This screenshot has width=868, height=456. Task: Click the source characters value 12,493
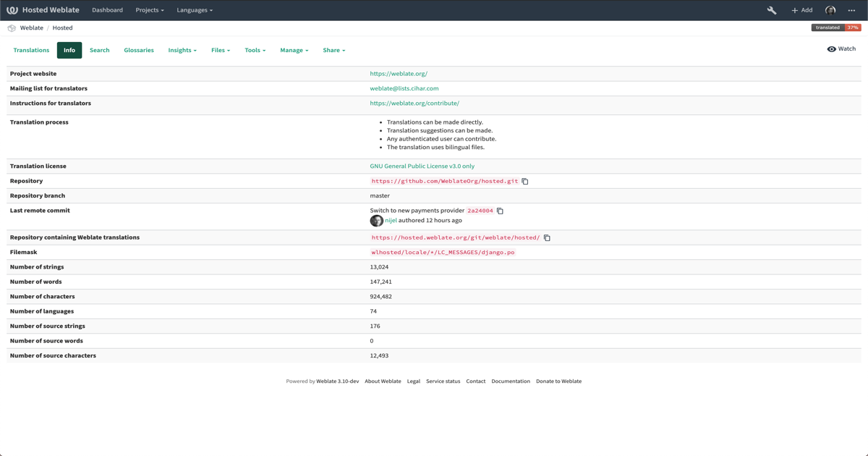click(380, 356)
